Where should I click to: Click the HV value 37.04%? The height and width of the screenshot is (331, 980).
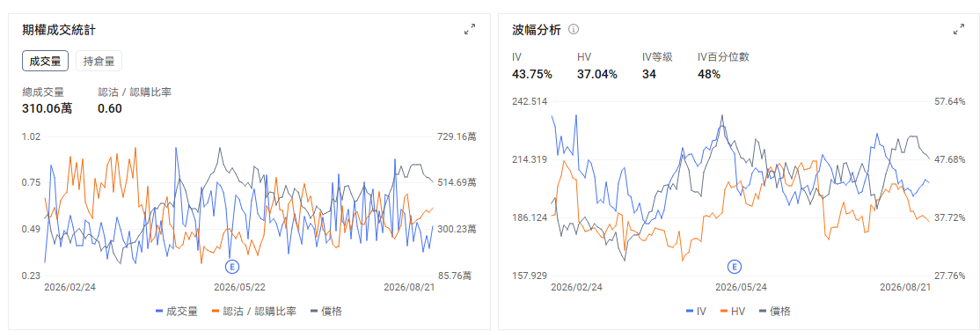(x=597, y=75)
